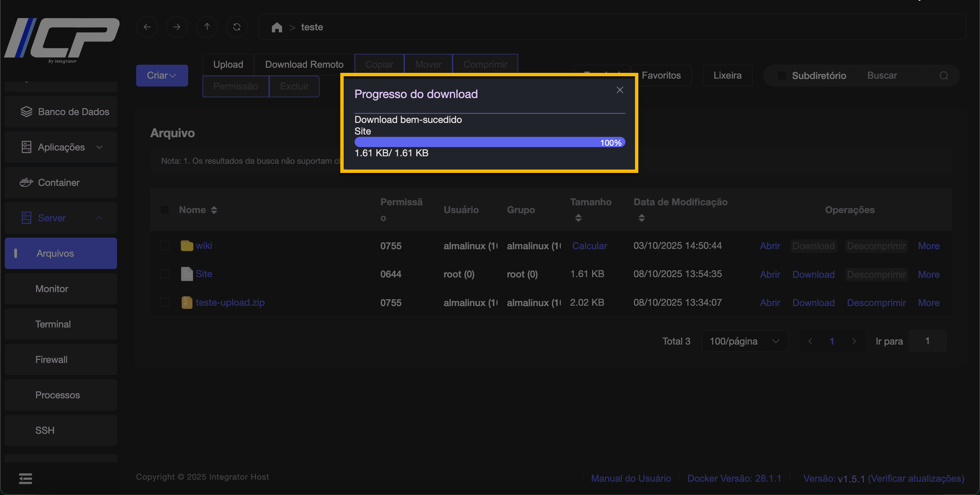Click the search magnifier icon
980x495 pixels.
(944, 75)
